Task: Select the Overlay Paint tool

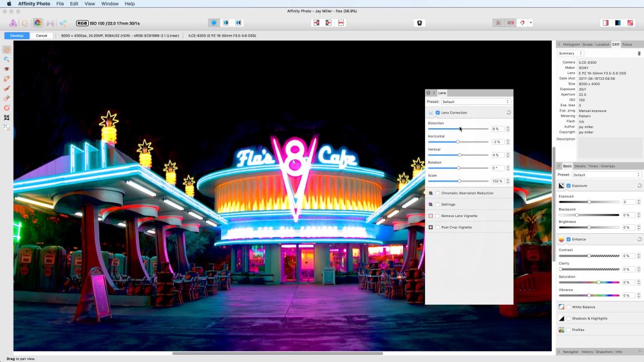Action: [x=6, y=88]
